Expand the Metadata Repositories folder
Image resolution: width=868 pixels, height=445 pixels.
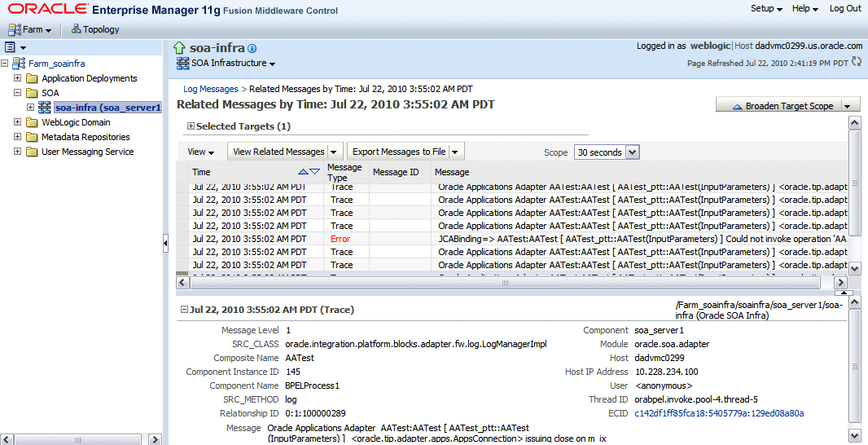tap(18, 136)
